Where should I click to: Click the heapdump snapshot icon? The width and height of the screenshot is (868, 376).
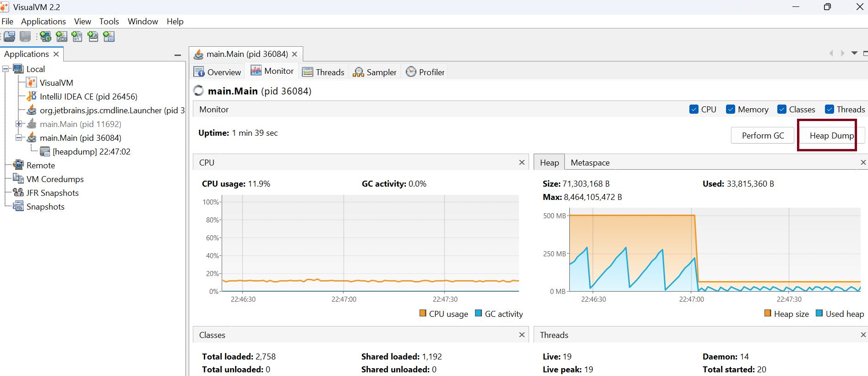[x=45, y=151]
